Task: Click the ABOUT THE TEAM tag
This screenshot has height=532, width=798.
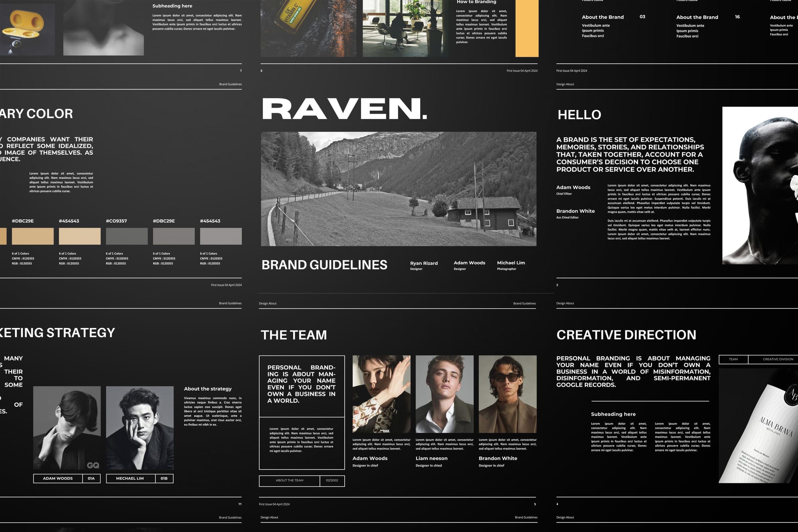Action: (290, 481)
